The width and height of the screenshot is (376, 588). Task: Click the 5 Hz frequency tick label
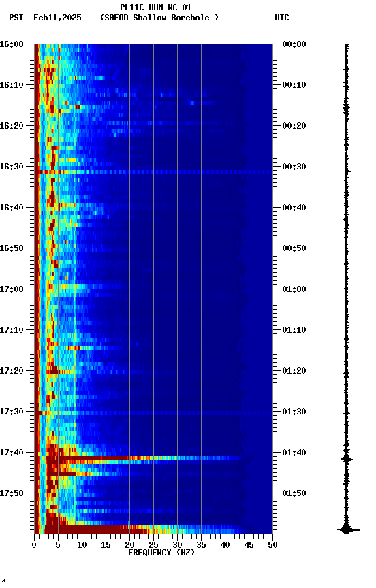(58, 545)
